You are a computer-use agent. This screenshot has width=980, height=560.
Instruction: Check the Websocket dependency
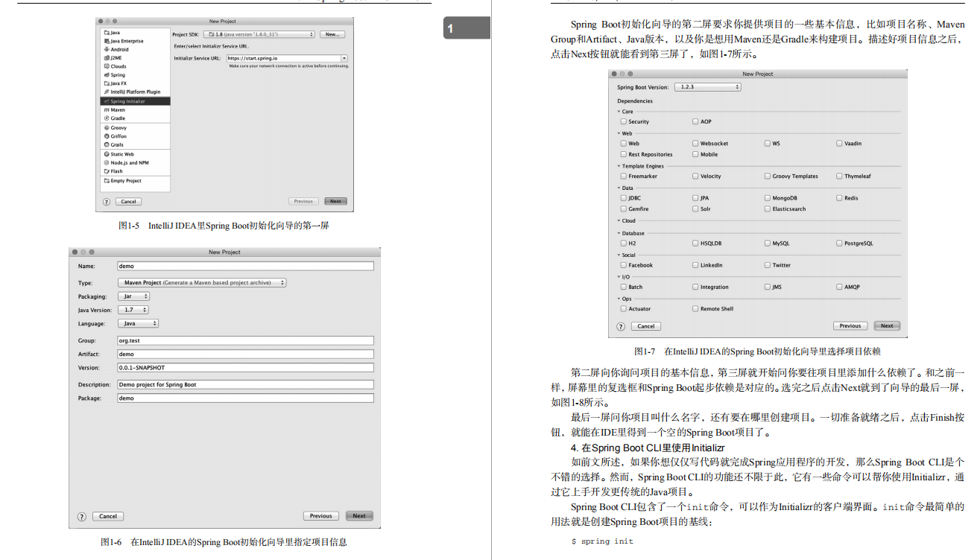coord(695,143)
